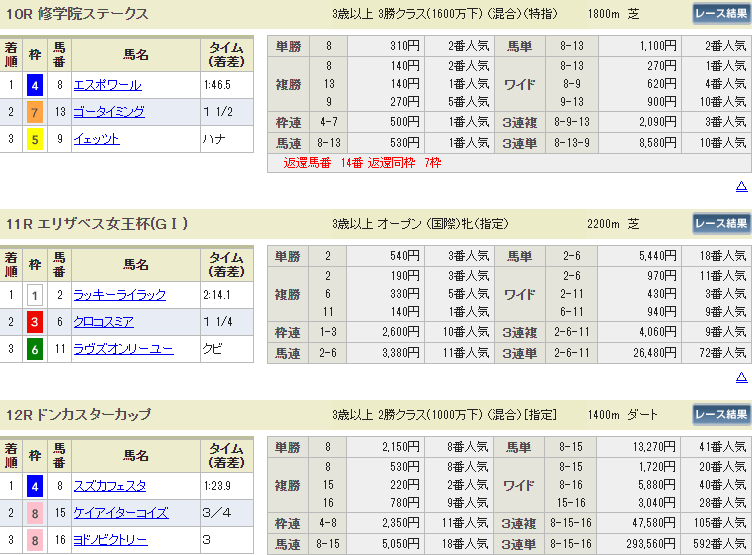Select 12R title ドンカスターカップ
This screenshot has width=752, height=555.
(x=94, y=414)
